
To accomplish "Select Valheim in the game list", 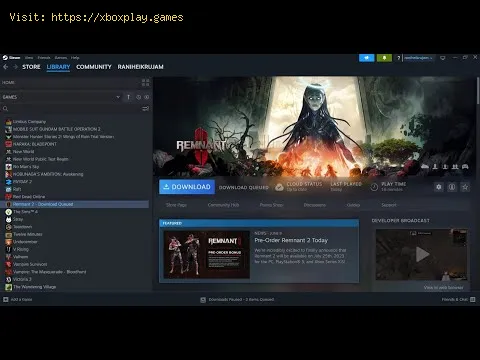I will (x=20, y=257).
